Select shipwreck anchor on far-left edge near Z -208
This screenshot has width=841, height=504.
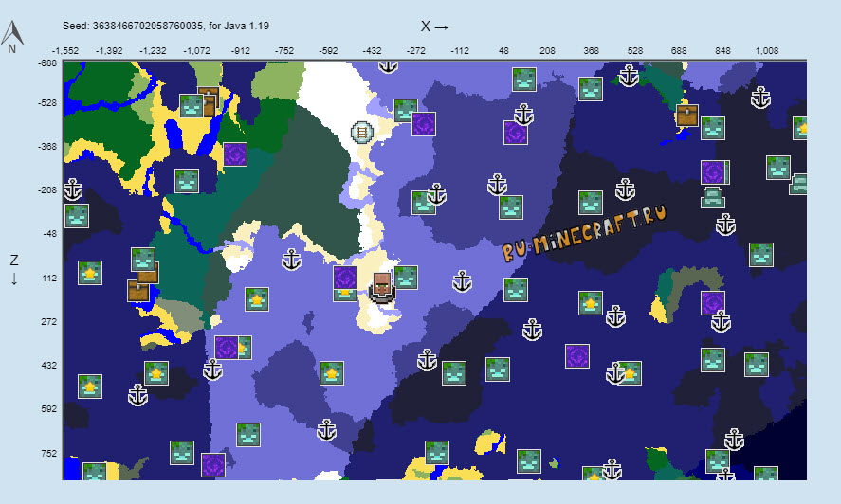coord(72,189)
